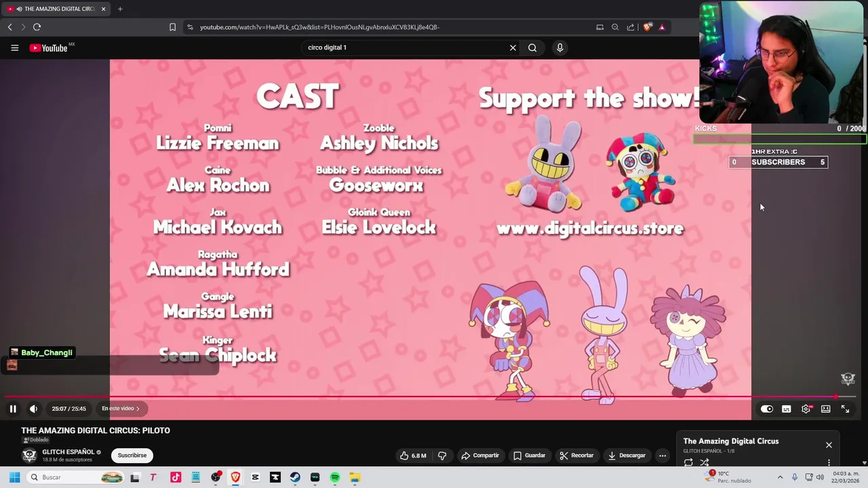Install the page as app icon

coord(600,27)
